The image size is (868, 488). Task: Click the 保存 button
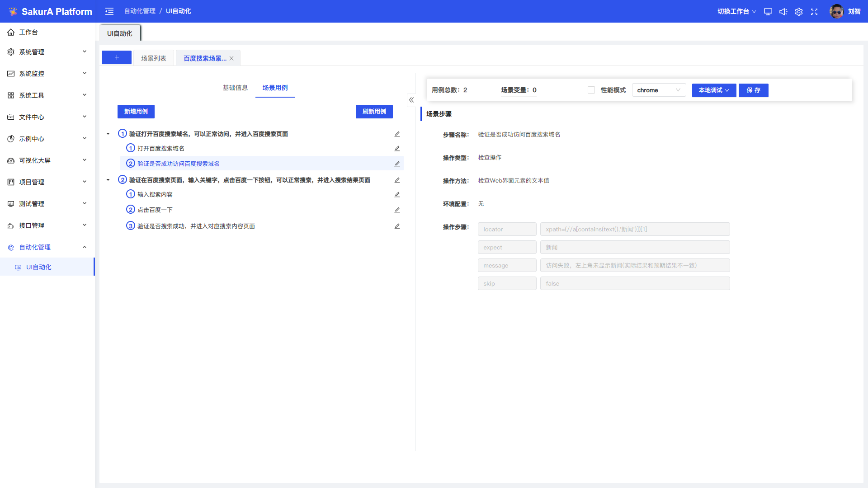pyautogui.click(x=753, y=90)
